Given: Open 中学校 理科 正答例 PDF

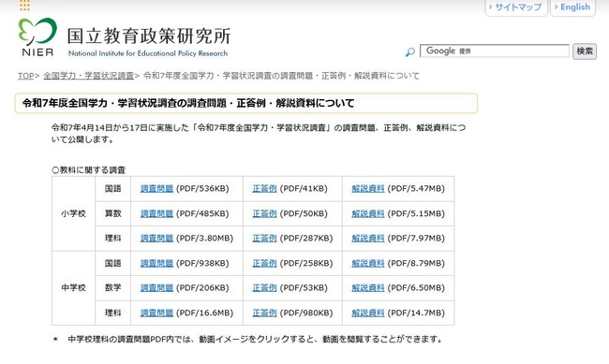Looking at the screenshot, I should [x=264, y=313].
